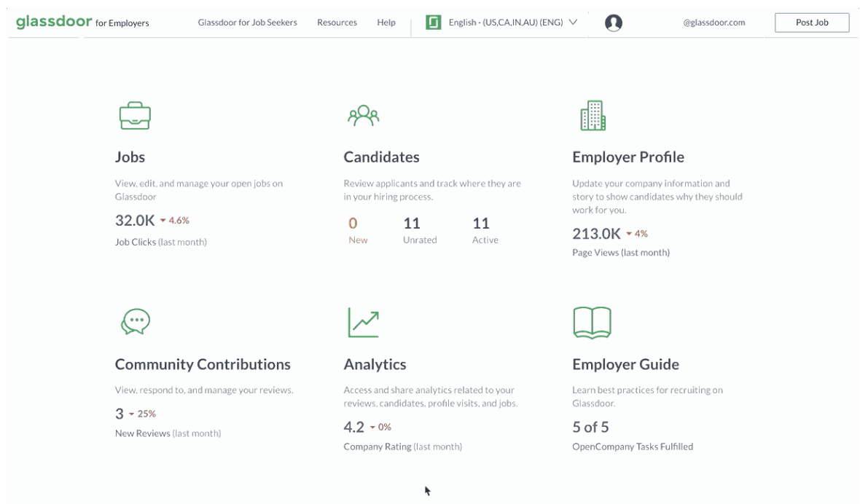Open the Candidates heading link

coord(381,157)
